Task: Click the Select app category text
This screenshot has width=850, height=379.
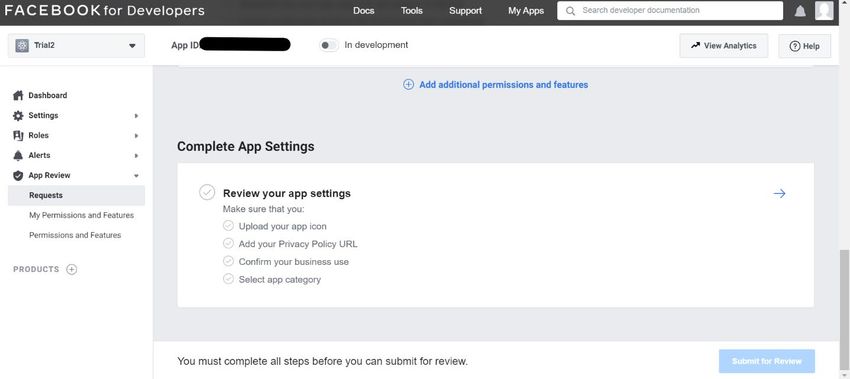Action: click(x=280, y=280)
